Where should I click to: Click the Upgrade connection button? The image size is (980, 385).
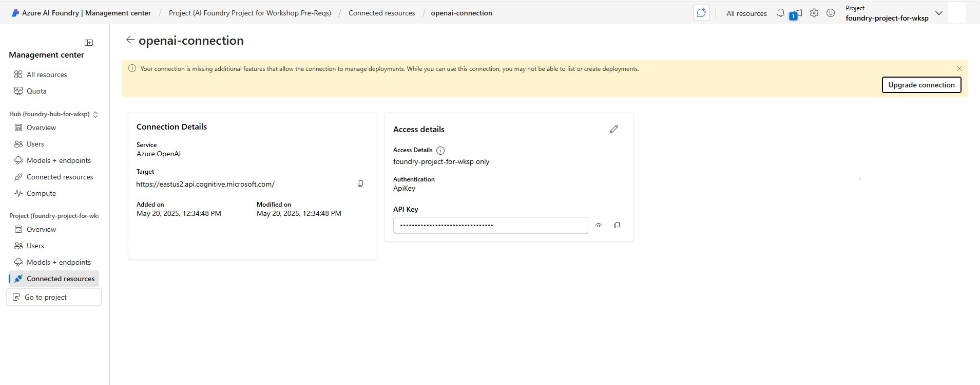pos(921,85)
